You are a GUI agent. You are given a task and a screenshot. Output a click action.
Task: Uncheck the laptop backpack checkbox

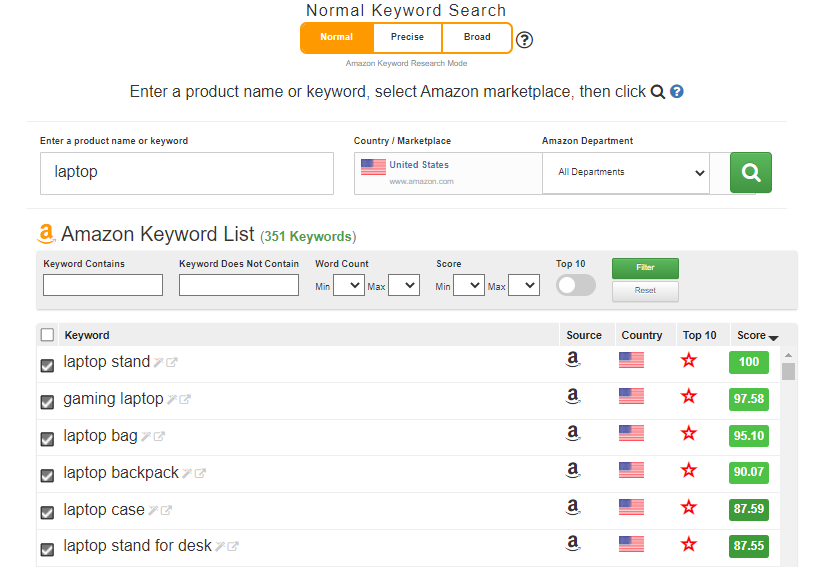[x=47, y=475]
